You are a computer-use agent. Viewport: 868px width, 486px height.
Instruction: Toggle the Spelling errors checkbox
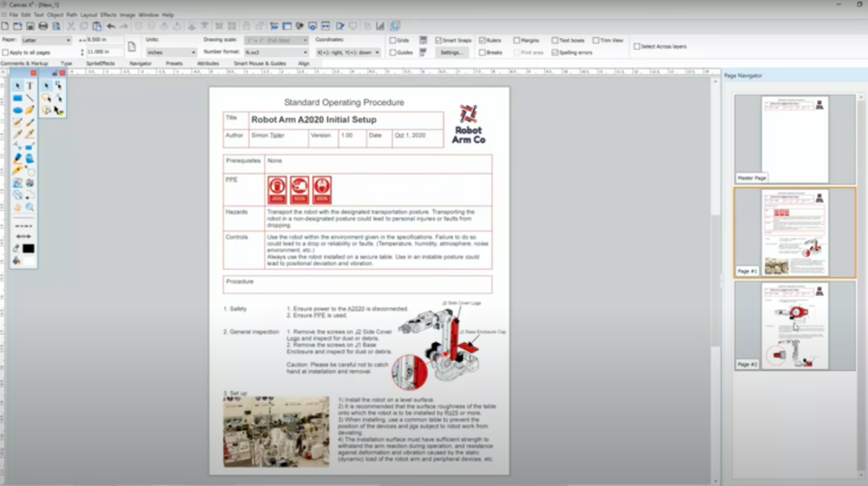tap(554, 52)
